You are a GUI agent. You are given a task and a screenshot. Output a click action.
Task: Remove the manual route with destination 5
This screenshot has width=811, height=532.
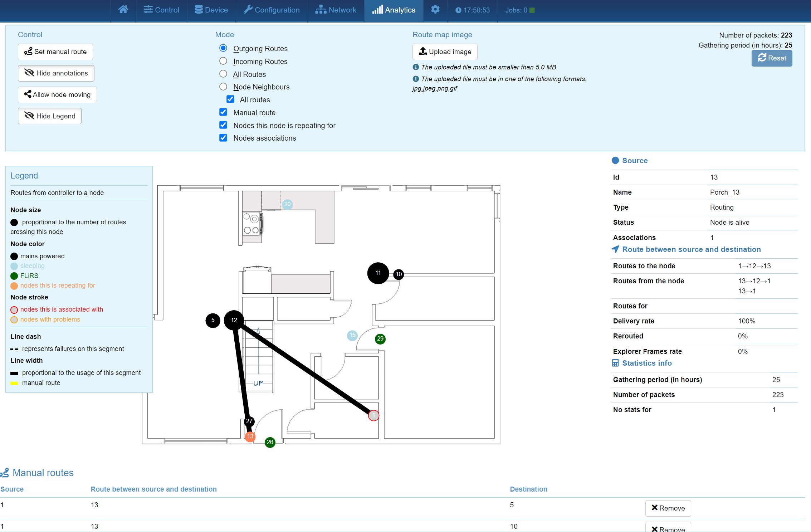668,508
